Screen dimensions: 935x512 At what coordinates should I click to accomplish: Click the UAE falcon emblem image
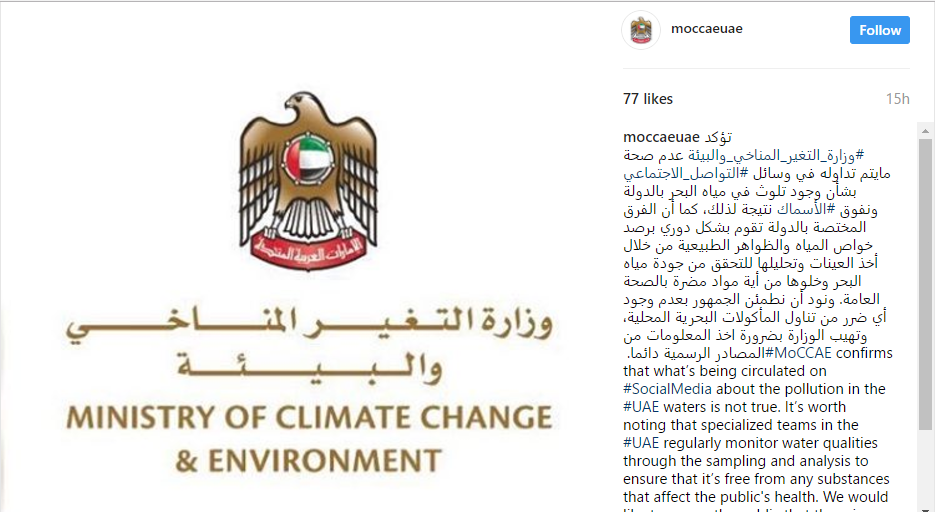308,181
